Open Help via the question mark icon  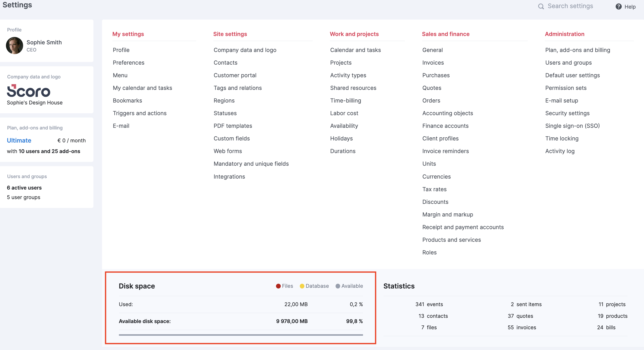(x=618, y=6)
